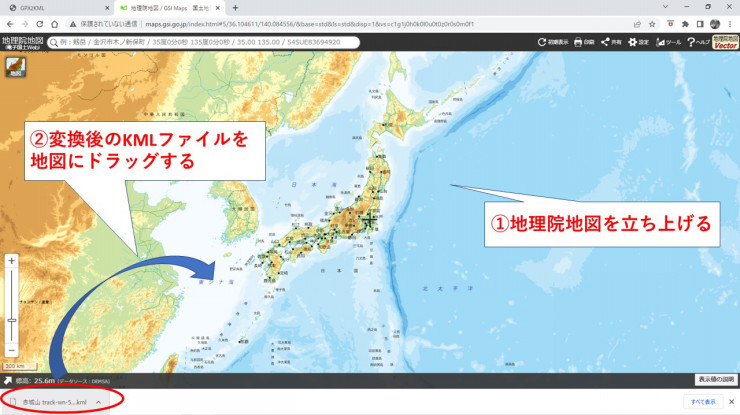Image resolution: width=740 pixels, height=415 pixels.
Task: Click すべて表示 show all downloads
Action: (703, 402)
